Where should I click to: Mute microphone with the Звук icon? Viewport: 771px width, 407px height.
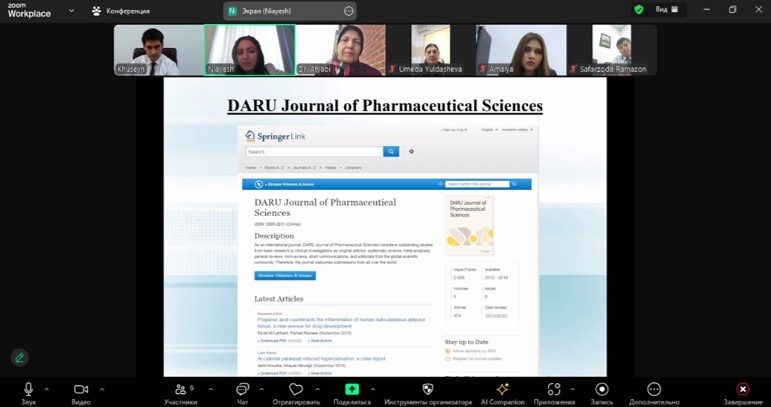point(28,389)
